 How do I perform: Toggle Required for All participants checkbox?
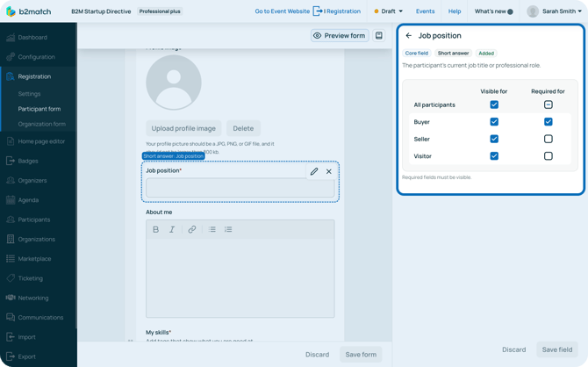pyautogui.click(x=549, y=104)
